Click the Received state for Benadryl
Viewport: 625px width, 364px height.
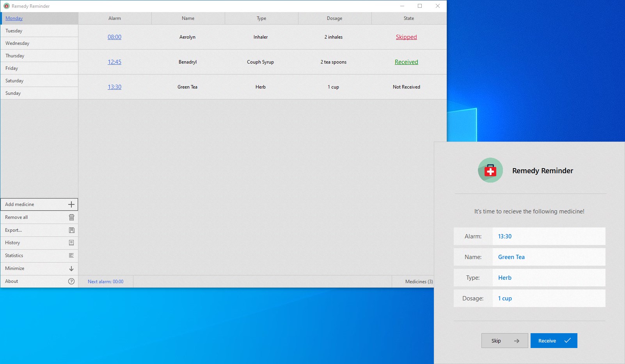[x=406, y=62]
